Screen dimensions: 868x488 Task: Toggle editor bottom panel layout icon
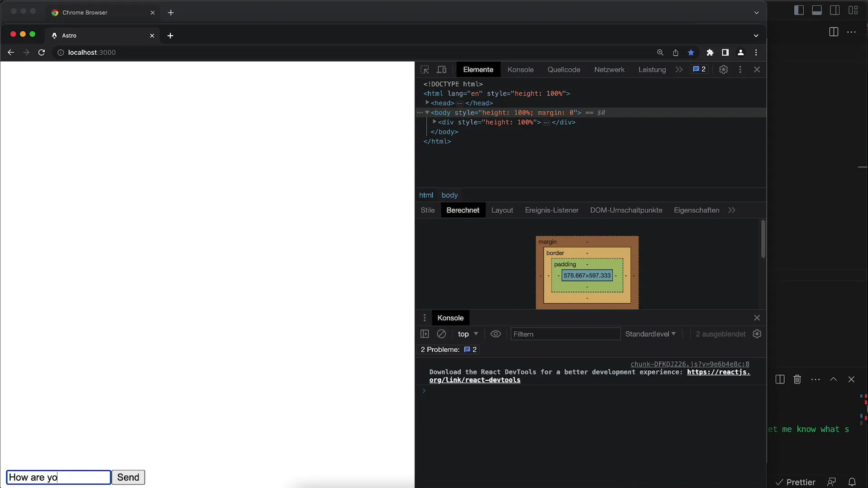(x=817, y=10)
